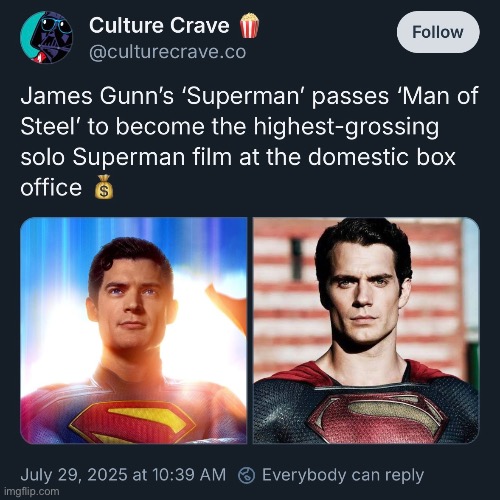500x500 pixels.
Task: Open the @culturecrave.co handle link
Action: 167,52
